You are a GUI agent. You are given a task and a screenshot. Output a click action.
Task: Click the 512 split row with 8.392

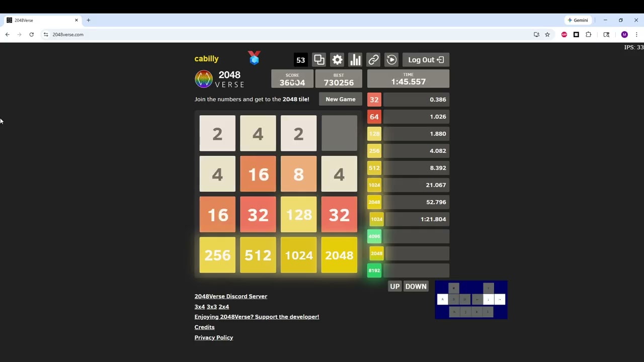coord(408,168)
